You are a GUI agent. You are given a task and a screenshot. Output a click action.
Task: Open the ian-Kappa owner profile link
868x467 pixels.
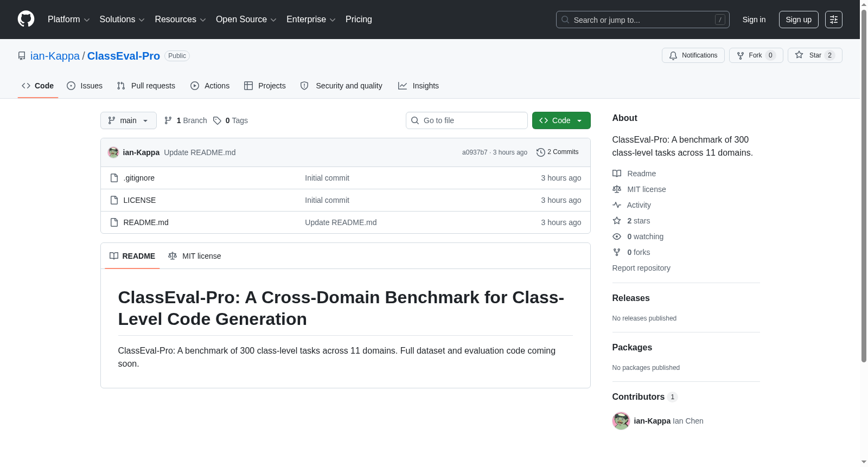(x=55, y=56)
